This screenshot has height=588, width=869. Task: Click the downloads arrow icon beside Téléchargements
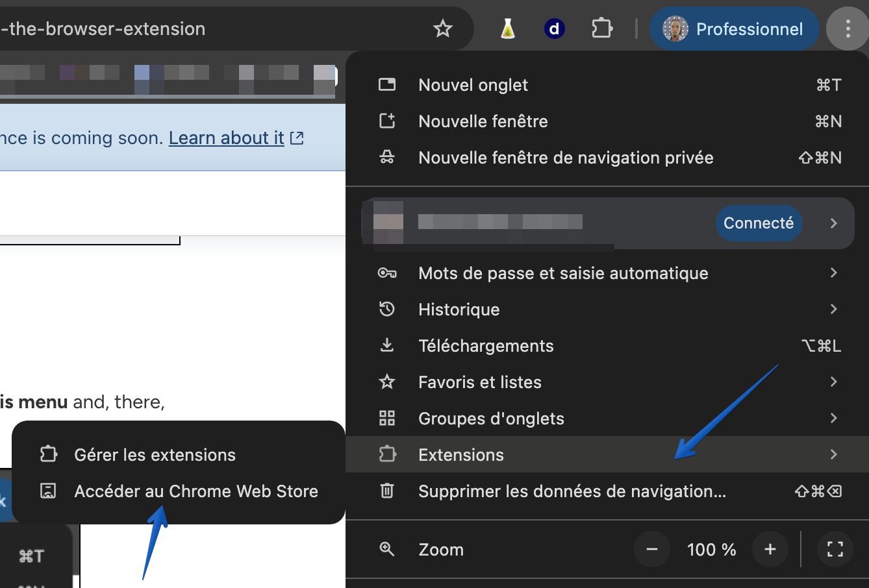pyautogui.click(x=388, y=345)
